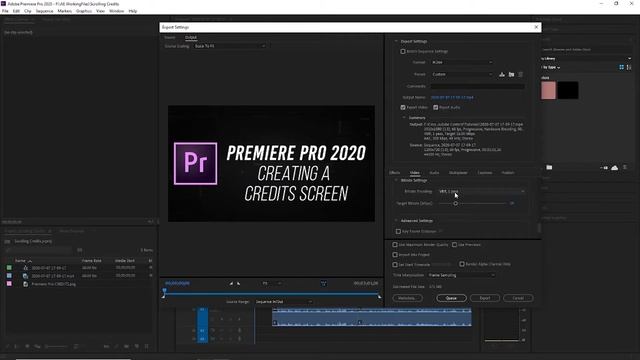
Task: Click the folder icon at Libraries panel bottom
Action: pos(549,167)
